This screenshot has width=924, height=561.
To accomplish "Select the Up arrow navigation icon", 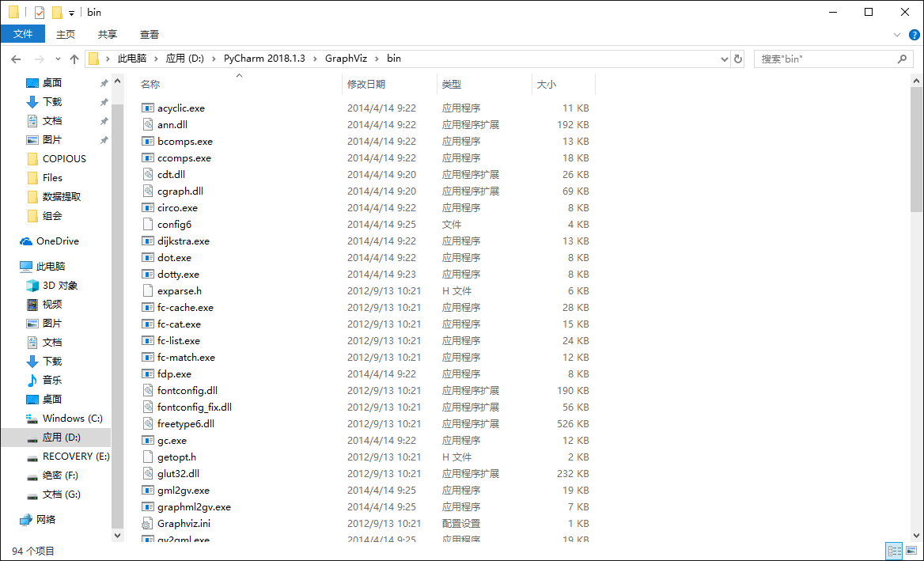I will pyautogui.click(x=74, y=58).
